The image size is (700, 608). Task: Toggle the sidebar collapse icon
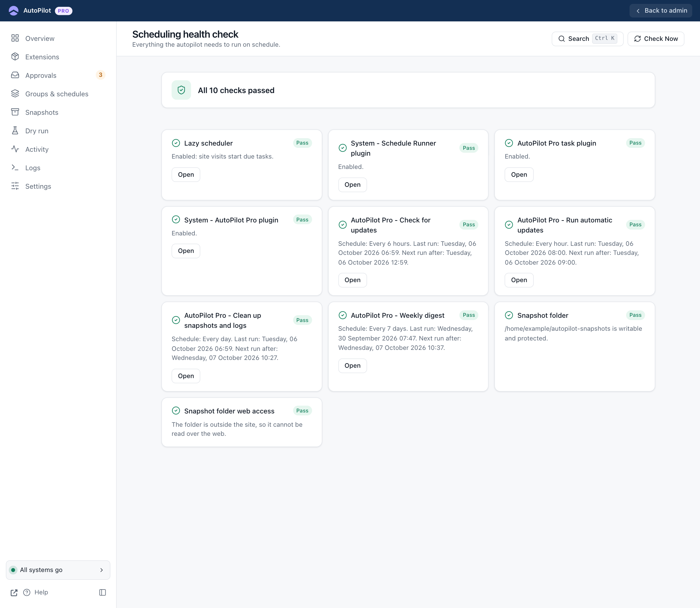click(102, 592)
